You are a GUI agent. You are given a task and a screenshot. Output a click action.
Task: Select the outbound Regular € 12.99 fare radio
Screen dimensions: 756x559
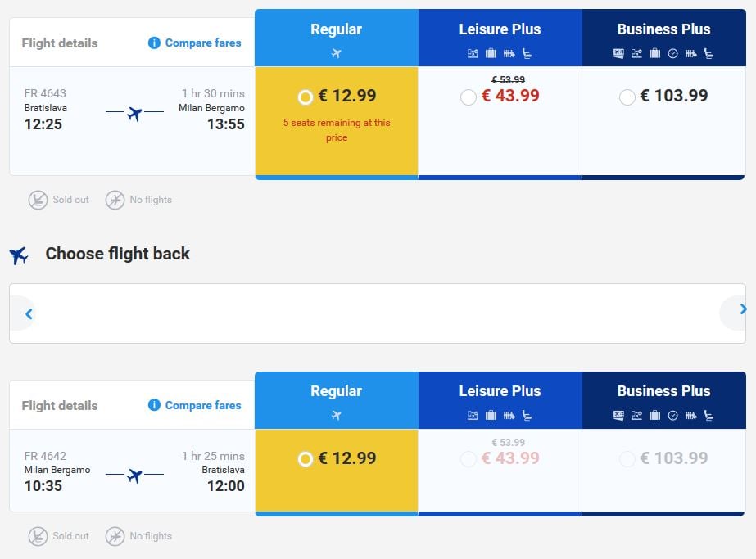pos(306,97)
